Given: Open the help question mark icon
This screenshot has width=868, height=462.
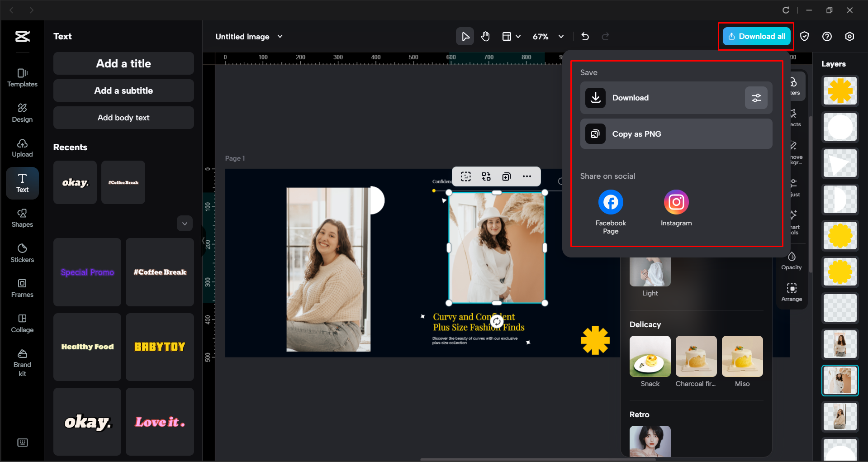Looking at the screenshot, I should pyautogui.click(x=826, y=37).
